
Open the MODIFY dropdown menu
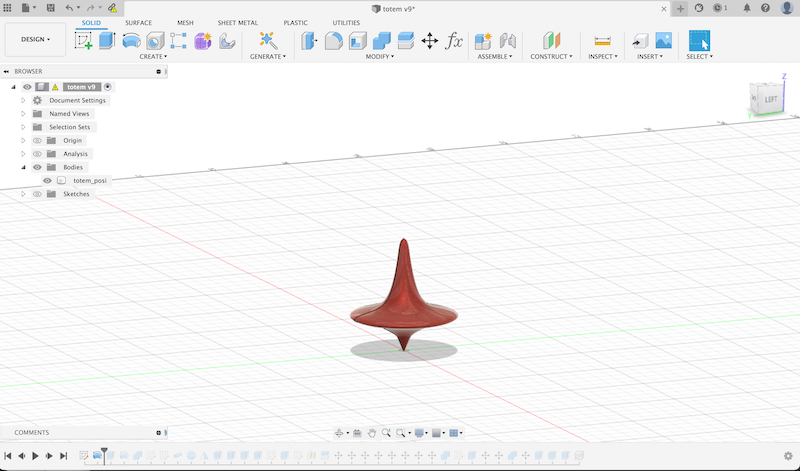click(x=380, y=57)
